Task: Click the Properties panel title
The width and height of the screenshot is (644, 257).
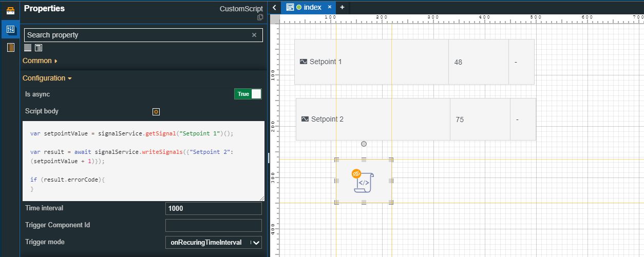Action: tap(45, 8)
